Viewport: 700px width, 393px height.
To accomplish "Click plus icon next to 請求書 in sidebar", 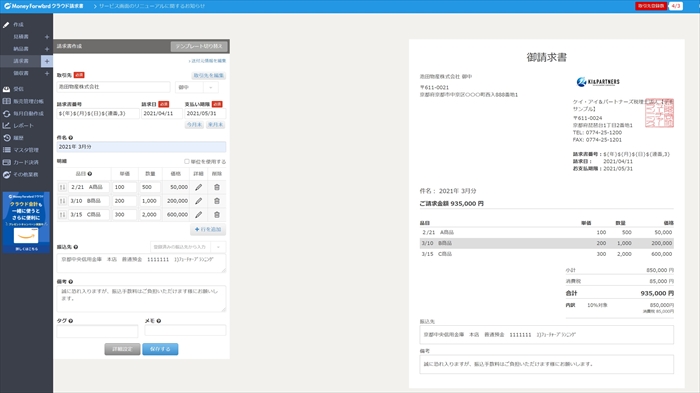I will point(47,61).
